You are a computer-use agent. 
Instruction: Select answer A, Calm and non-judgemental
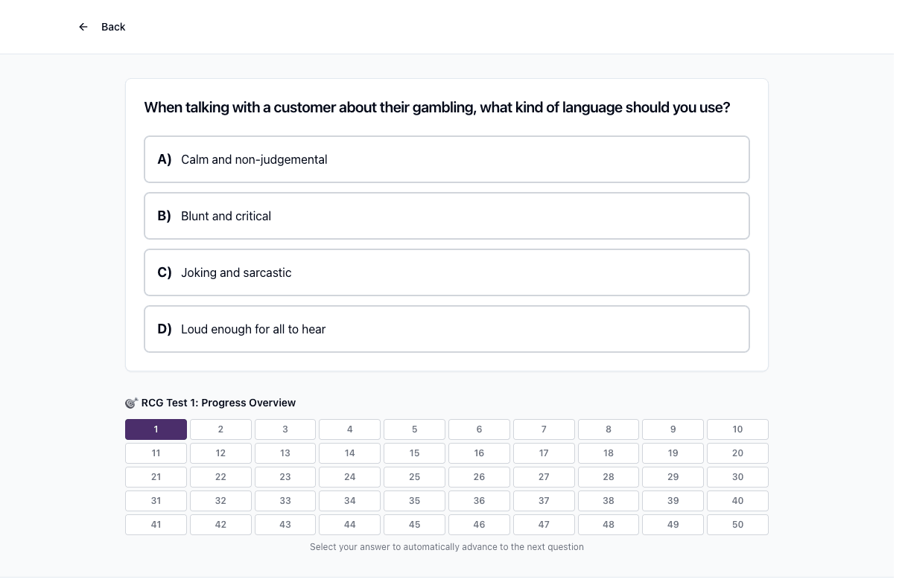pyautogui.click(x=447, y=159)
